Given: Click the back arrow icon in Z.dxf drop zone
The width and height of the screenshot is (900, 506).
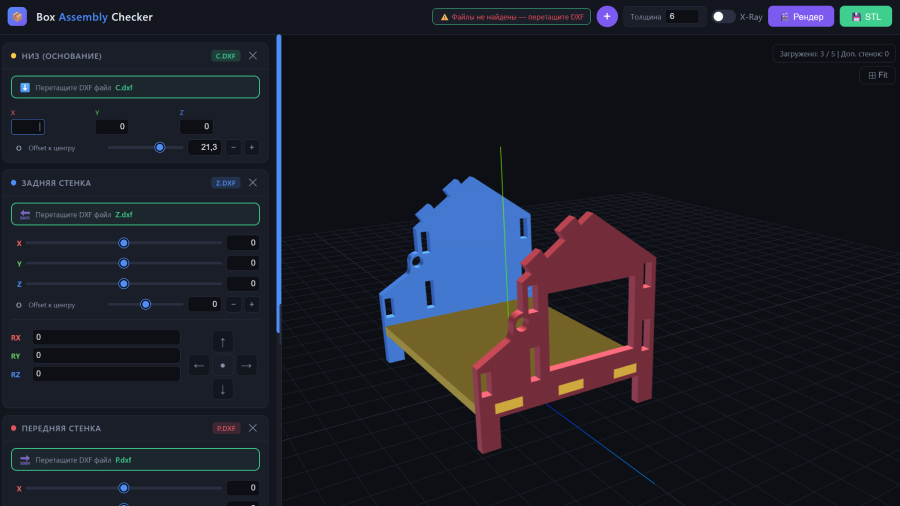Looking at the screenshot, I should (x=25, y=214).
